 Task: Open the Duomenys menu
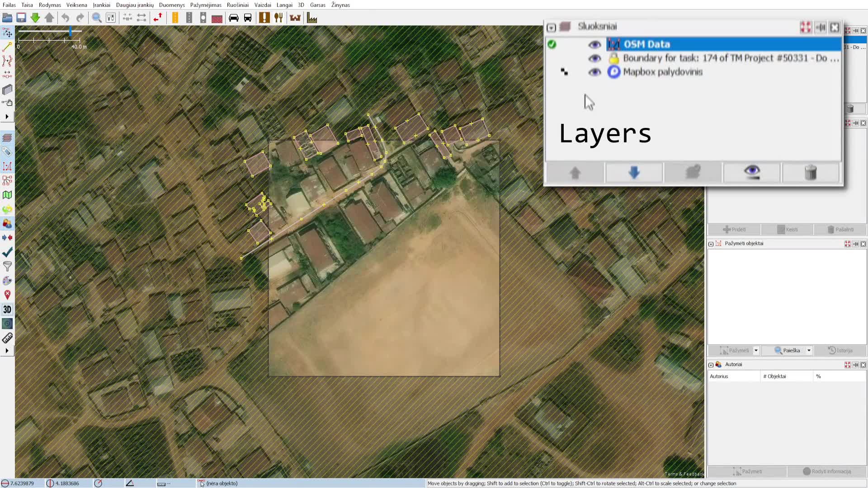click(x=172, y=5)
